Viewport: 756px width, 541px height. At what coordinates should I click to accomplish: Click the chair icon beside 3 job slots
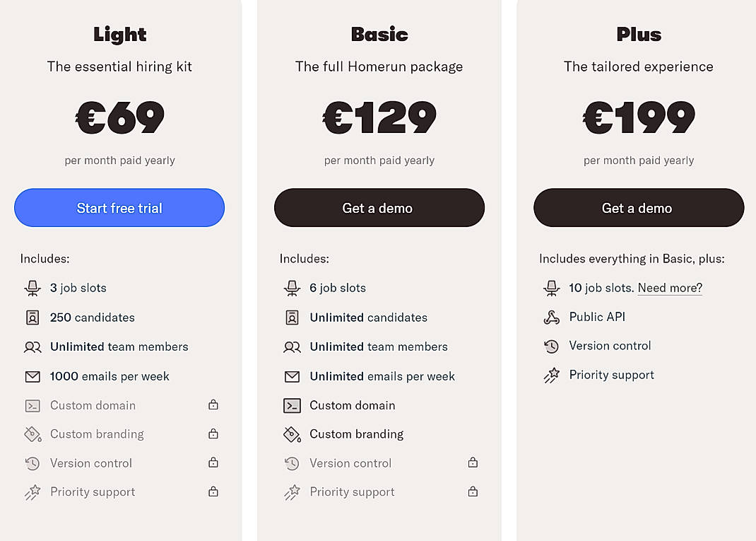(x=33, y=288)
